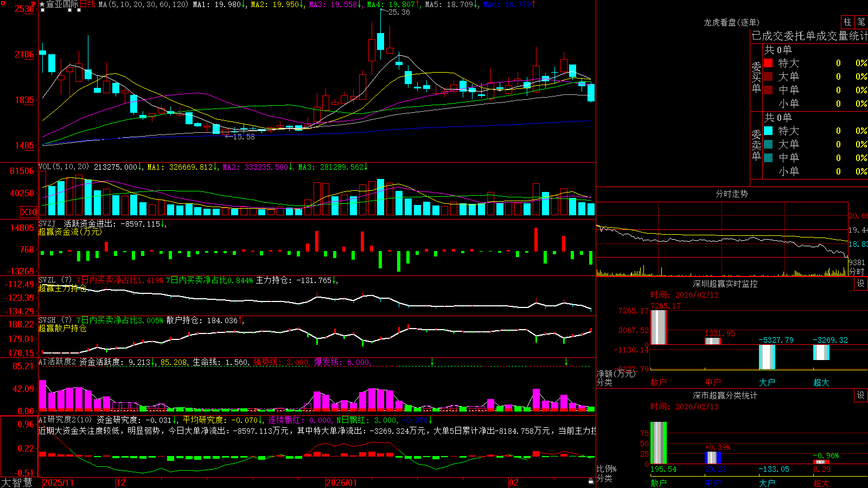Click the AI研究度2(10) indicator label
Viewport: 868px width, 488px height.
[x=65, y=420]
